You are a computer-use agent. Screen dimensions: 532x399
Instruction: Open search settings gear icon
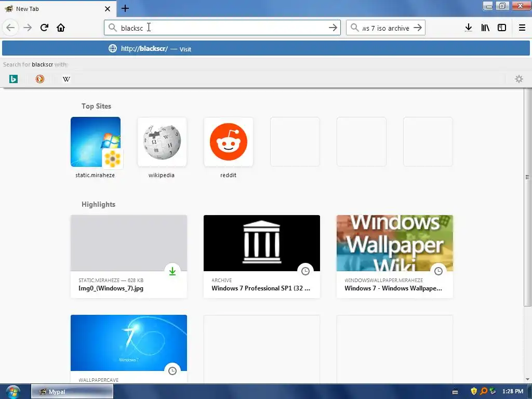pos(519,79)
